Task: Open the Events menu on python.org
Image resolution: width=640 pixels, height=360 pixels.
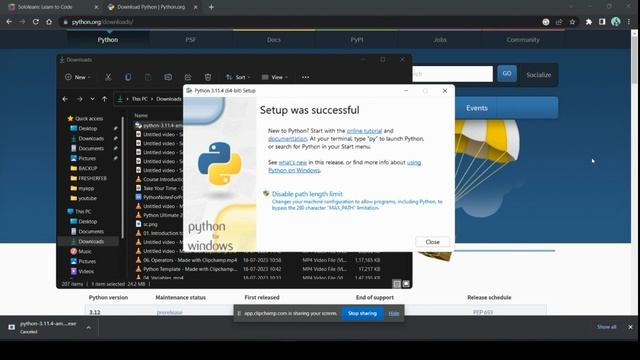Action: click(x=477, y=108)
